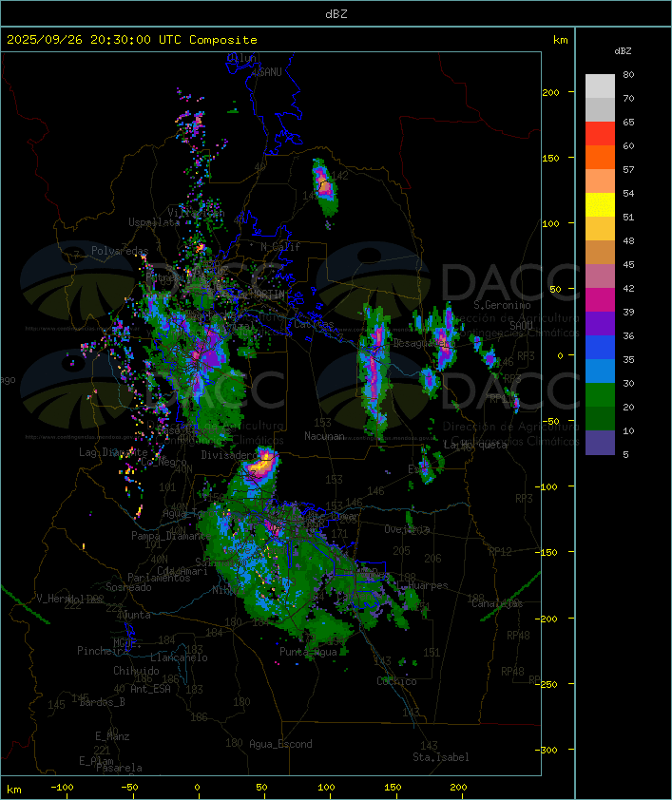Click the 200 tick on the vertical axis
This screenshot has height=800, width=672.
(550, 92)
